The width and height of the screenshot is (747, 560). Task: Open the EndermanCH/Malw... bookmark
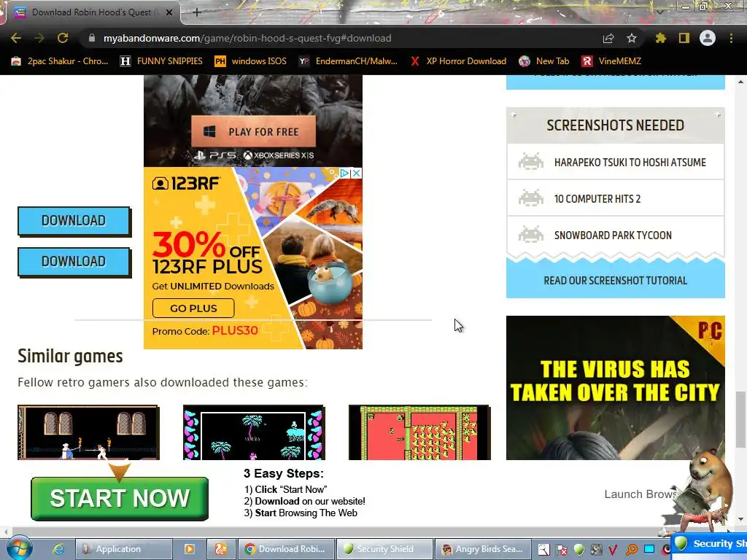tap(348, 61)
